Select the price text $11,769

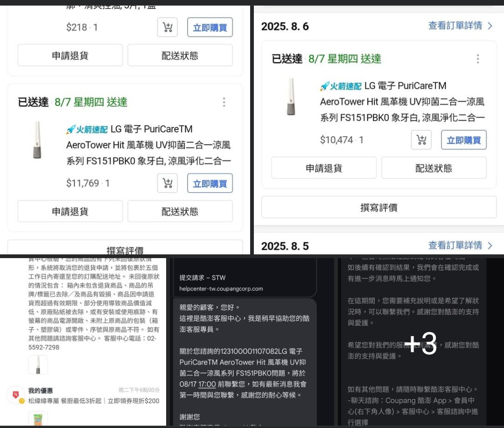click(83, 183)
